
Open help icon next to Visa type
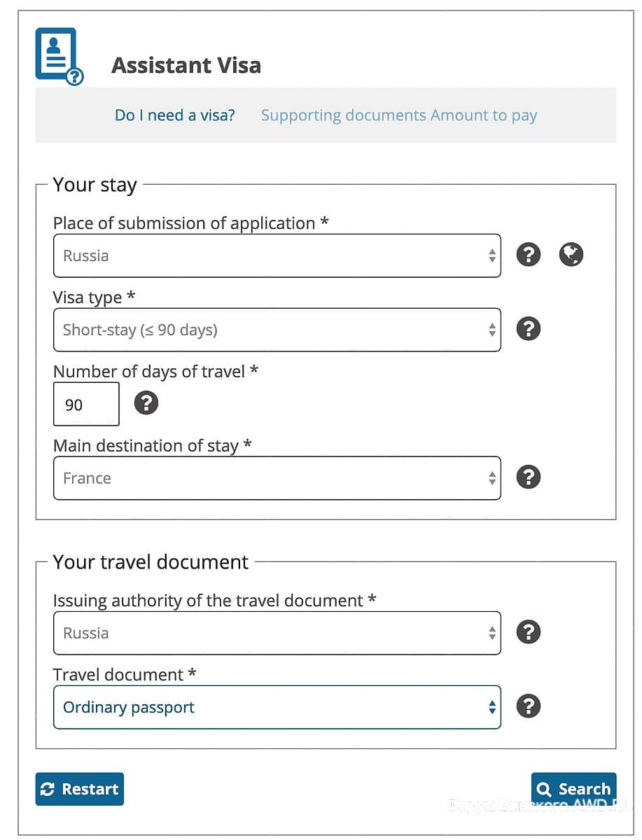click(529, 328)
